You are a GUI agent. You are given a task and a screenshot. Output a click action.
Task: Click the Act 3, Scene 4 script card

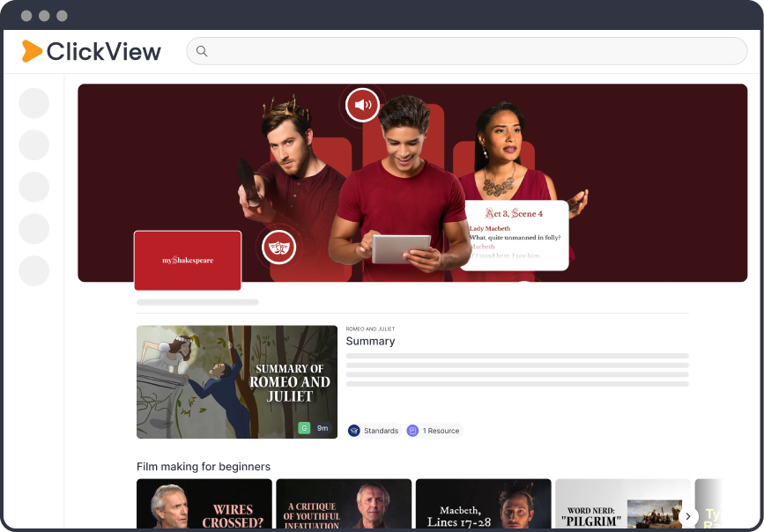515,235
